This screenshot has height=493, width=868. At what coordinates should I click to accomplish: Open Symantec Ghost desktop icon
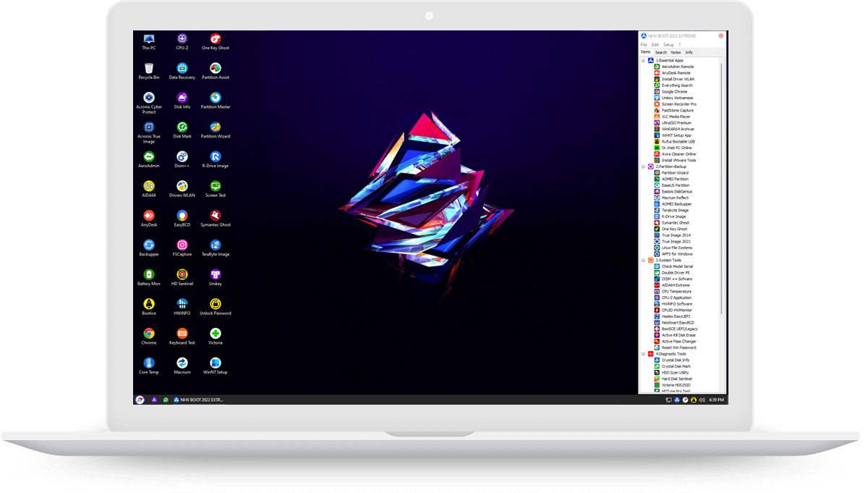click(x=216, y=218)
